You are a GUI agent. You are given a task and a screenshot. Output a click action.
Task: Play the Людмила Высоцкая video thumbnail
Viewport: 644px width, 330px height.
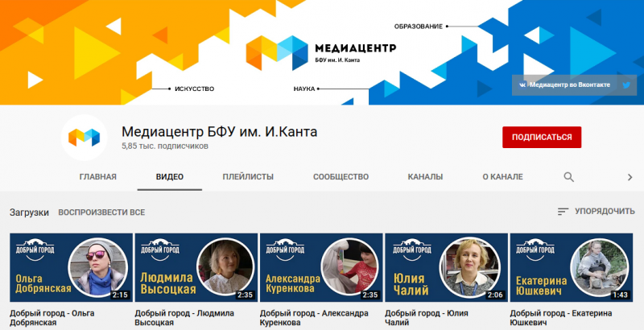point(196,267)
